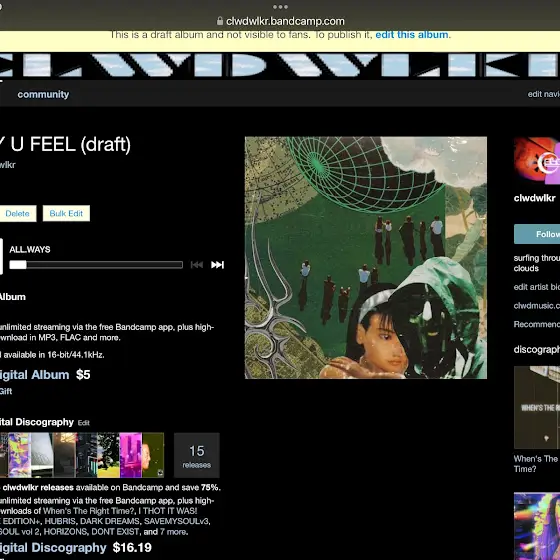The image size is (560, 560).
Task: Expand the 7 more releases link
Action: pyautogui.click(x=174, y=532)
